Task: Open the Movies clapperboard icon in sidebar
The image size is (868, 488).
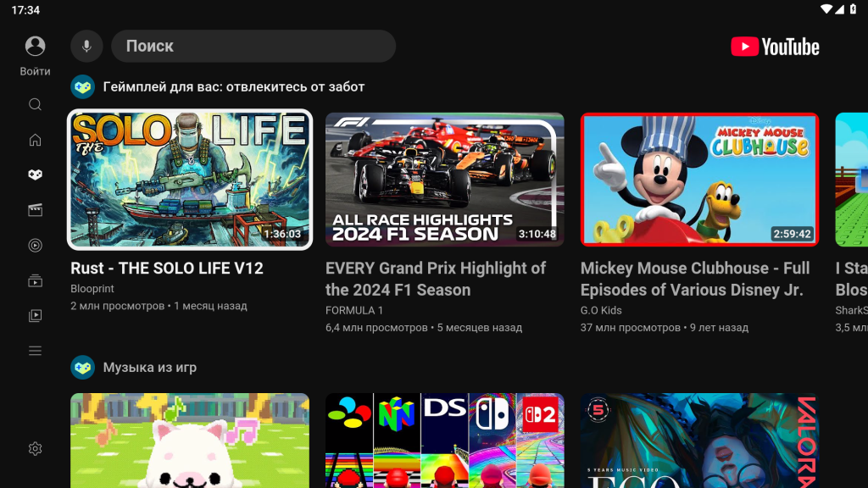Action: 35,210
